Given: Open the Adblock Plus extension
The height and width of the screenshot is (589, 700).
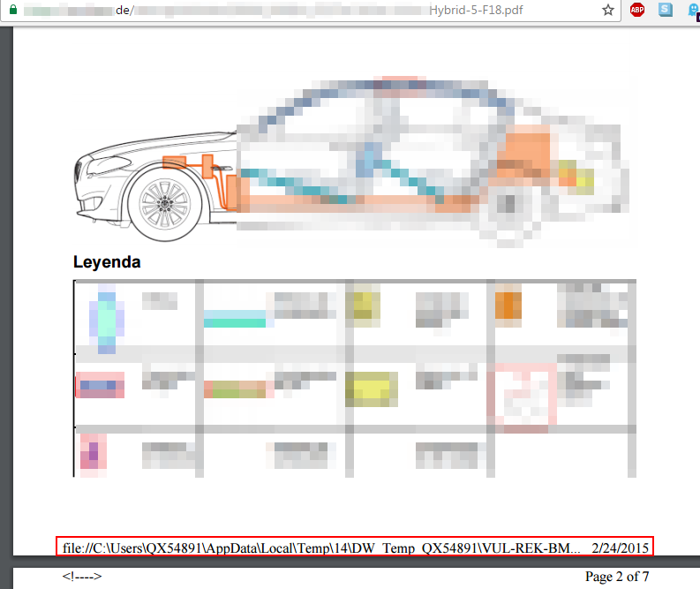Looking at the screenshot, I should pyautogui.click(x=637, y=10).
